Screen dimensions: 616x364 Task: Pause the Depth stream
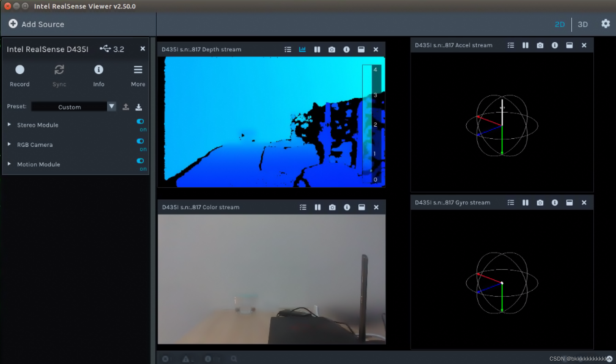click(317, 49)
